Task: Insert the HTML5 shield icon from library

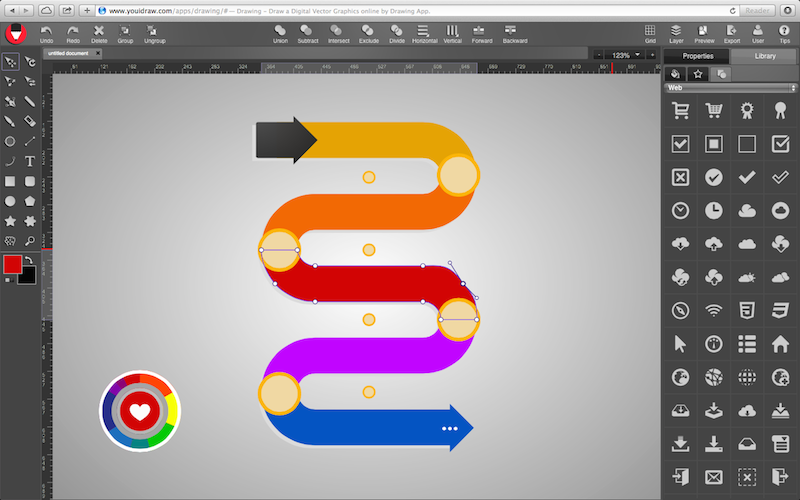Action: [x=747, y=310]
